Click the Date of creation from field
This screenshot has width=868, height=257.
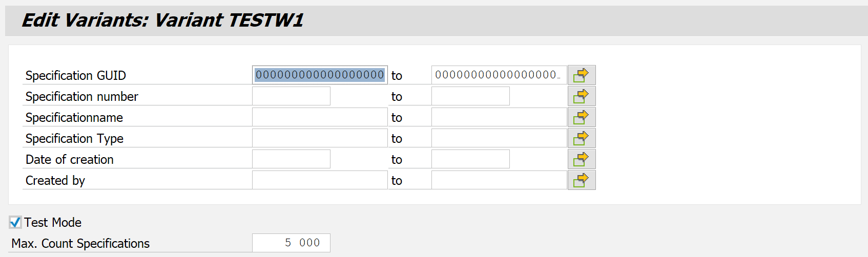pos(291,159)
